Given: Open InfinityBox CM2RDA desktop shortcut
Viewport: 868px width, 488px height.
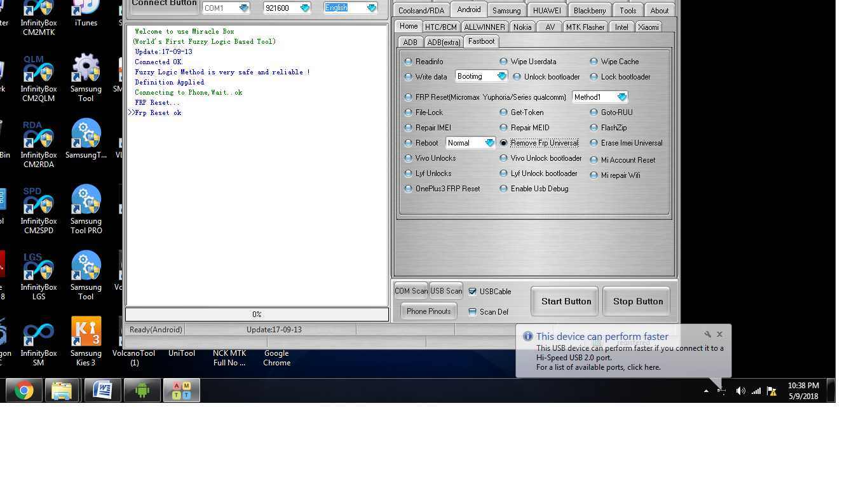Looking at the screenshot, I should pos(39,144).
